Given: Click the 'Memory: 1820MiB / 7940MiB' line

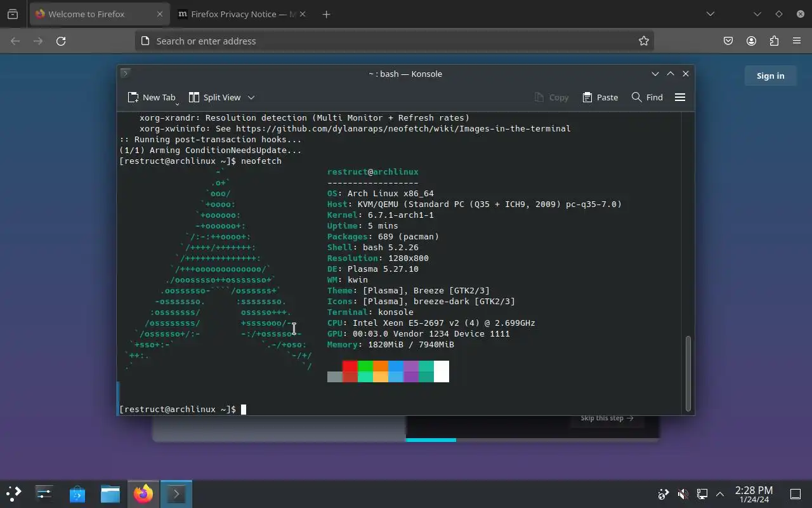Looking at the screenshot, I should click(391, 345).
